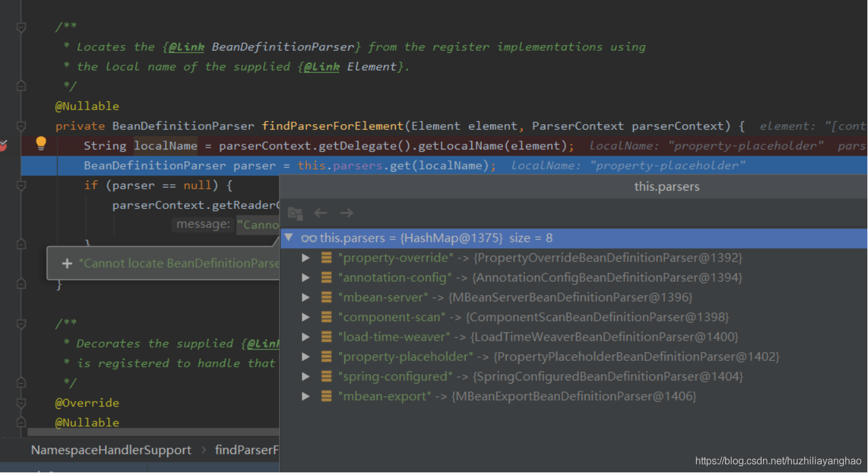Image resolution: width=868 pixels, height=473 pixels.
Task: Collapse the this.parsers HashMap node
Action: click(x=289, y=238)
